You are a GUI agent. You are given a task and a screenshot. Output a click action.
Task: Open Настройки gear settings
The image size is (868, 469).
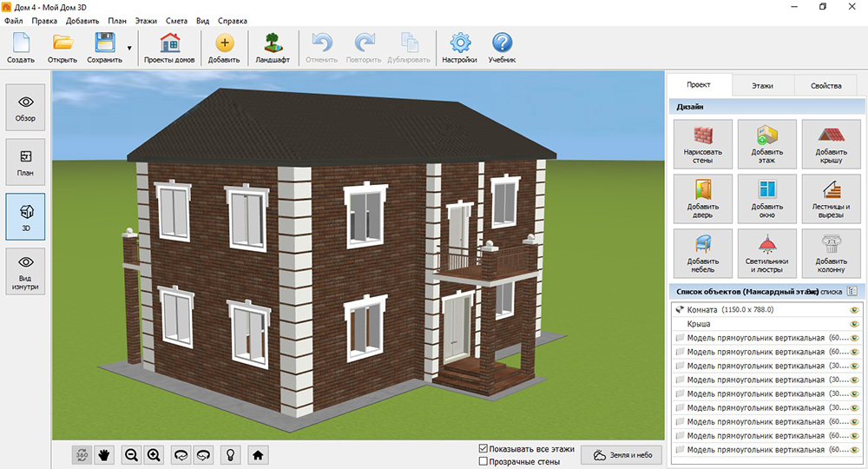459,48
